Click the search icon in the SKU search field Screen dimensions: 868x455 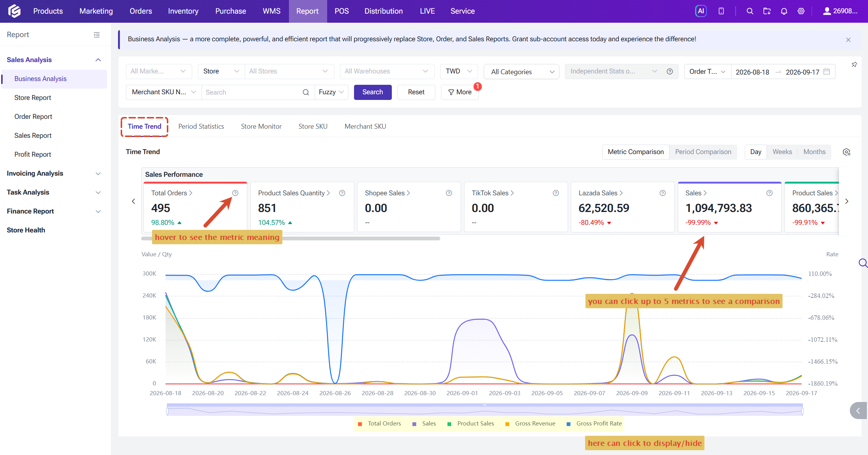(306, 92)
